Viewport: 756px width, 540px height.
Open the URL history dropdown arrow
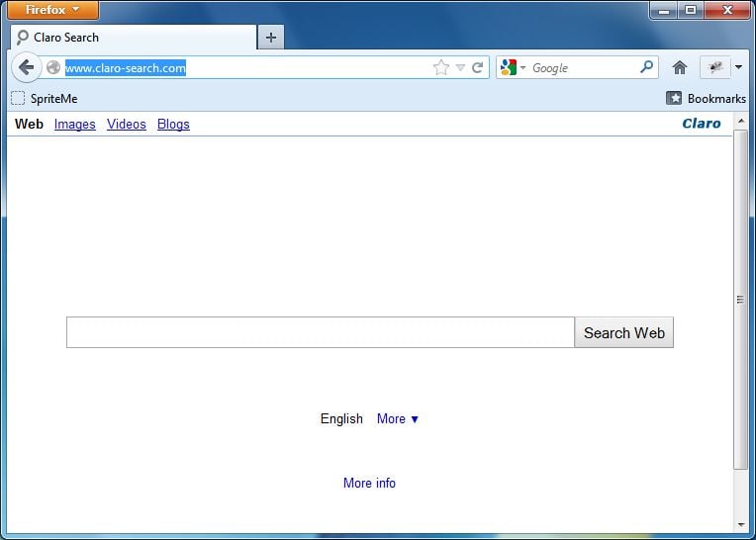460,68
